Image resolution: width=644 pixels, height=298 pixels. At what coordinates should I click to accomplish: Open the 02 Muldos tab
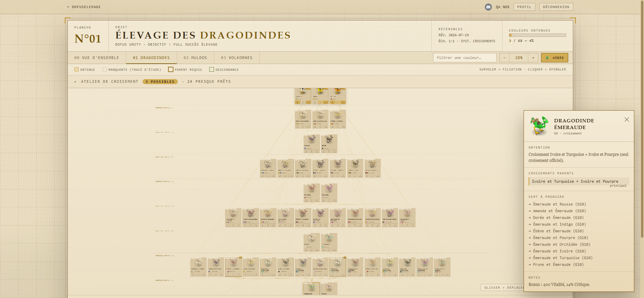[x=195, y=58]
